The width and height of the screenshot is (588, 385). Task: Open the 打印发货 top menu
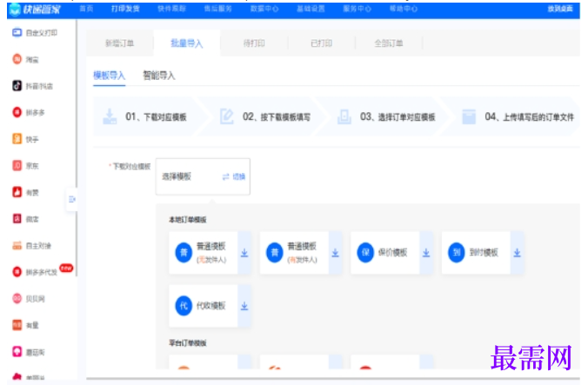click(x=125, y=9)
